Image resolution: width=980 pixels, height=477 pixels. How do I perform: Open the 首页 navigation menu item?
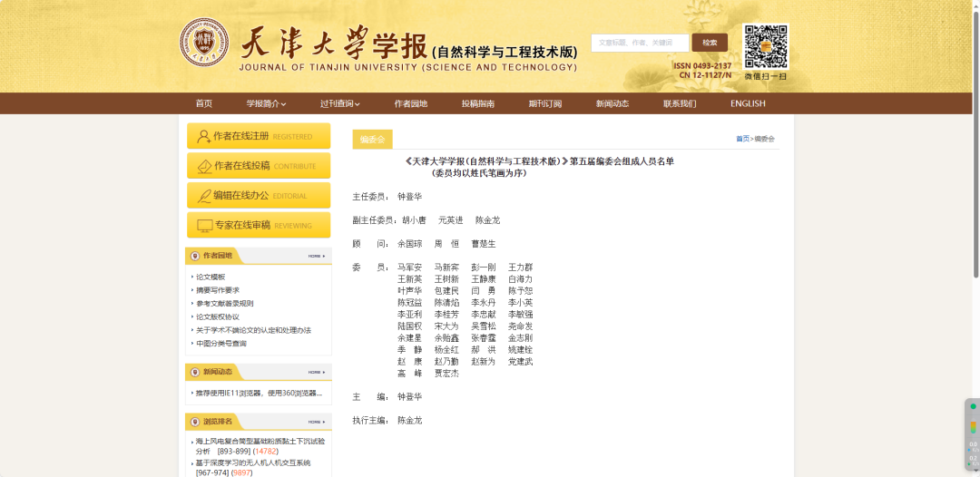(x=204, y=103)
